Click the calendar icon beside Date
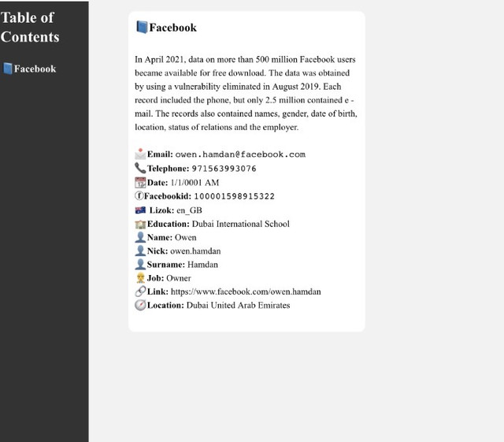504x442 pixels. 140,183
